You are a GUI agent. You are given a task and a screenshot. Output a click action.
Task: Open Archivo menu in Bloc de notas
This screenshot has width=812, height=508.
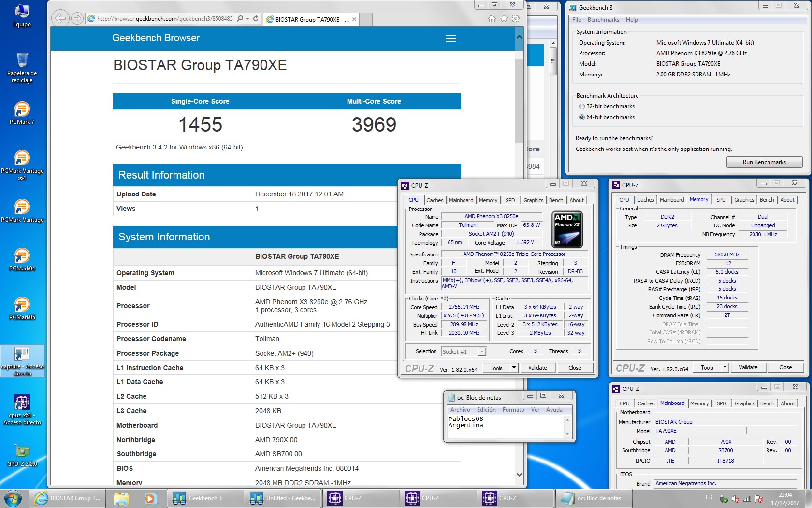coord(460,410)
